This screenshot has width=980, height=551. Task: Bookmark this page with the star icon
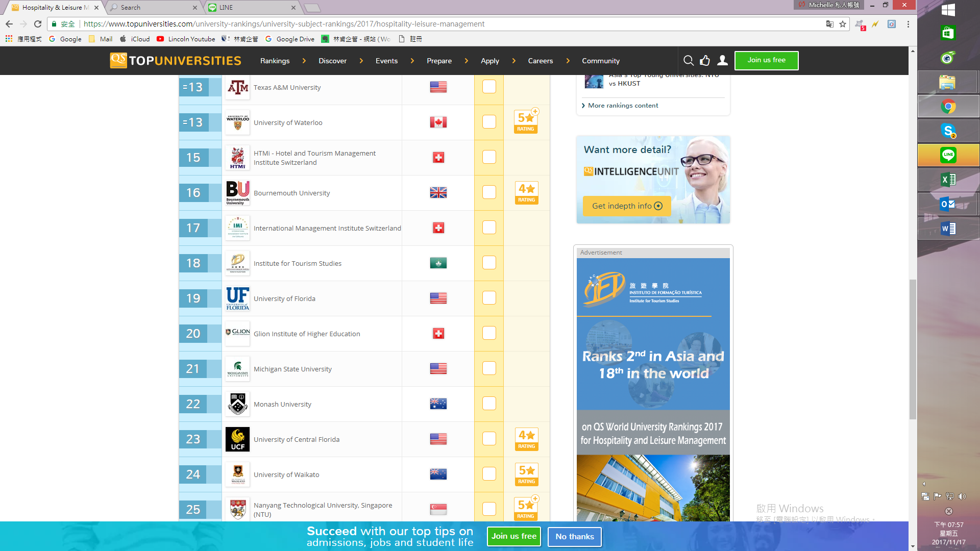pos(843,24)
